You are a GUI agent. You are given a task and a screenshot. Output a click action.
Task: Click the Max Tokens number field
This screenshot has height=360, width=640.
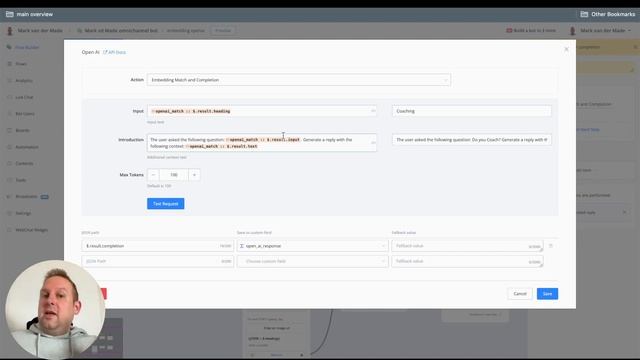(174, 175)
